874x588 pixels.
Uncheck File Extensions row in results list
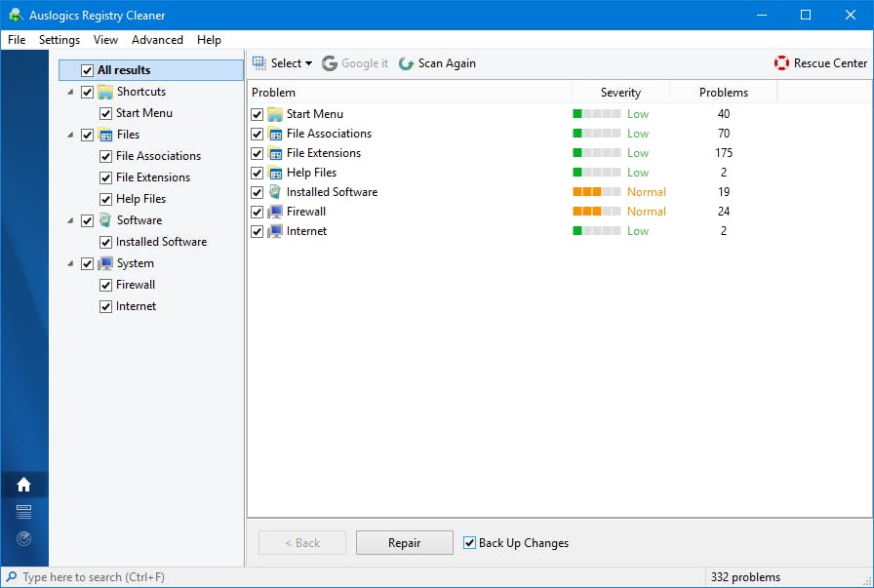(x=257, y=154)
